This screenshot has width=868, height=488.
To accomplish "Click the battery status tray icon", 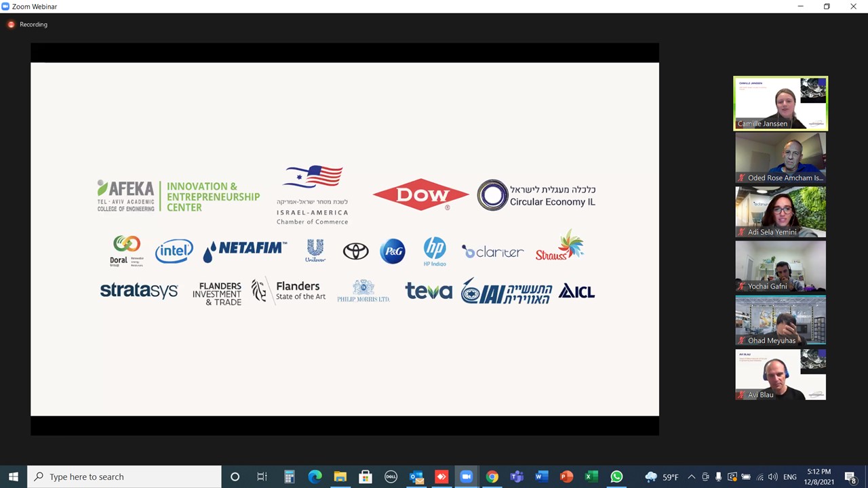I will point(745,476).
